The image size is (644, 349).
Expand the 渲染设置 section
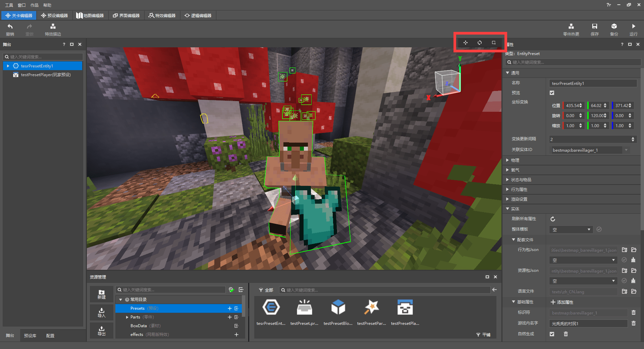tap(507, 199)
